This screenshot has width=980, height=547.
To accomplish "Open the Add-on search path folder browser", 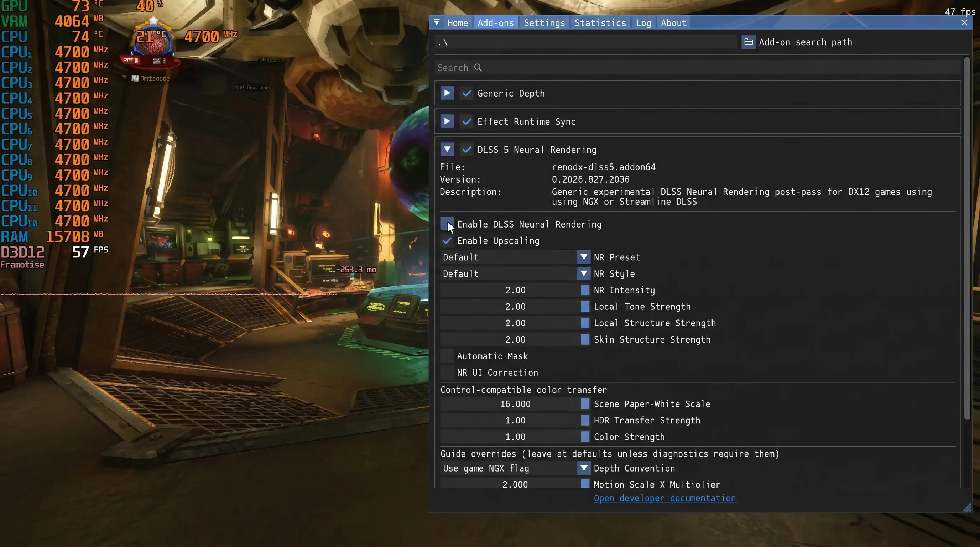I will (748, 42).
